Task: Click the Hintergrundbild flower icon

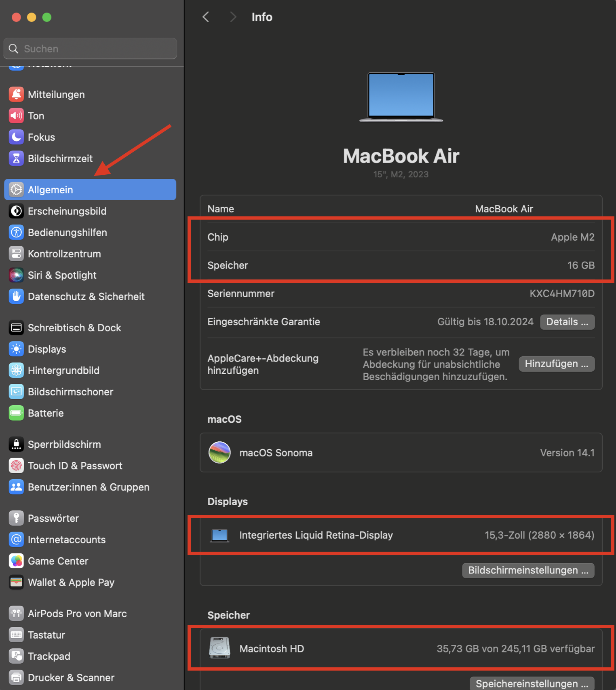Action: point(16,370)
